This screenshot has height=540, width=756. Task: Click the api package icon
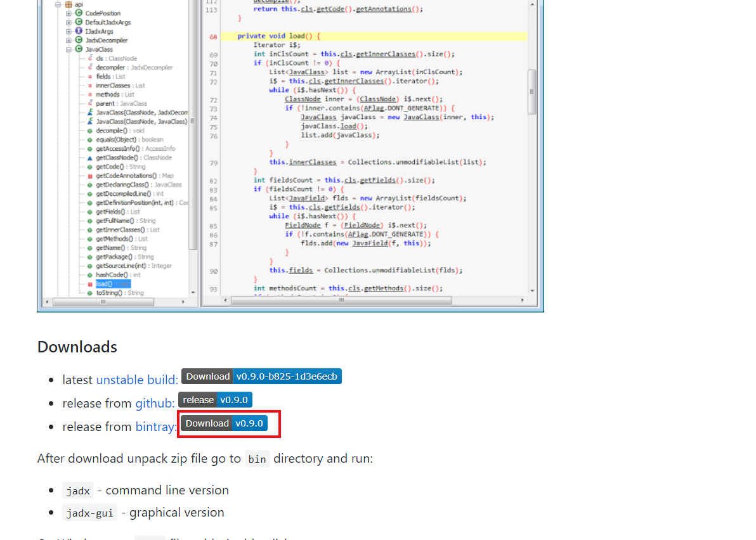(68, 4)
